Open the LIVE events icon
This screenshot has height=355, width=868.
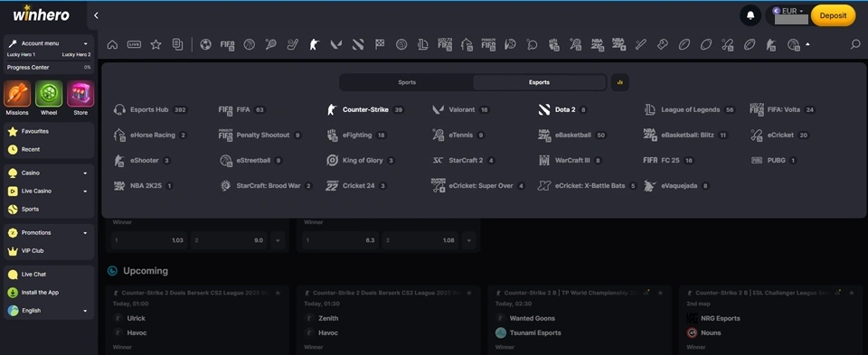click(x=134, y=45)
